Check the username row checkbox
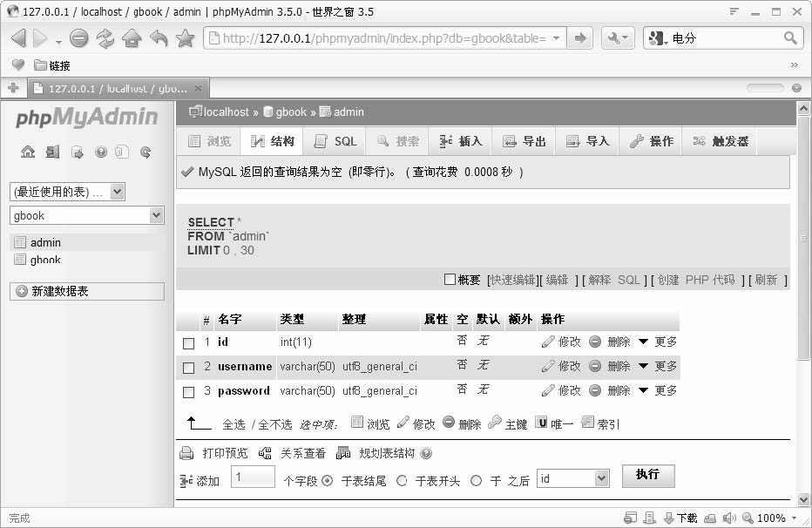Viewport: 812px width, 528px height. (x=188, y=368)
